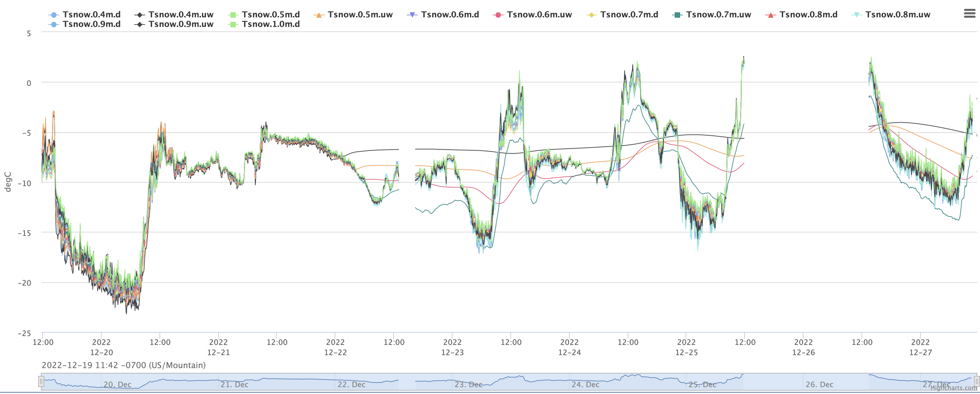Click the Tsnow.0.8m.d red triangle marker
The image size is (980, 394).
coord(770,15)
